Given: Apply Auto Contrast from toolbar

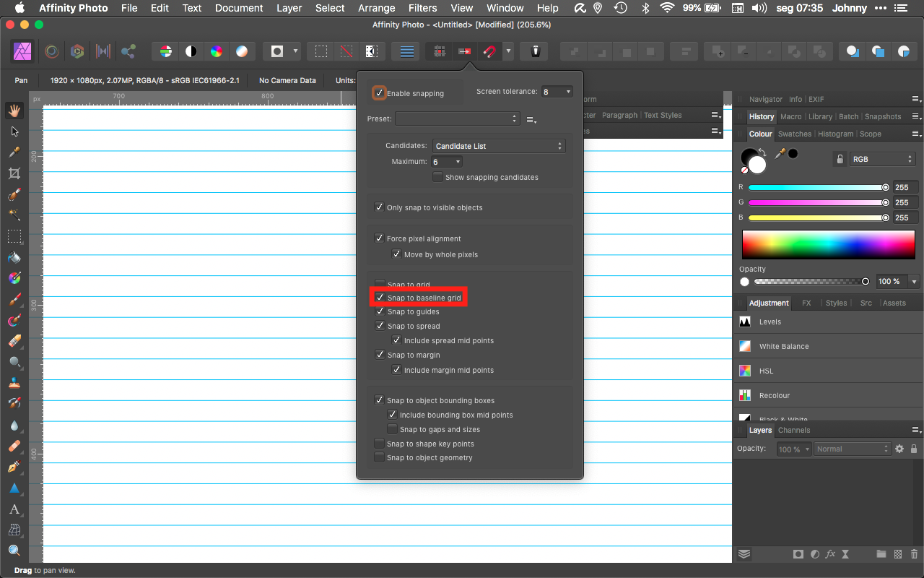Looking at the screenshot, I should tap(191, 51).
